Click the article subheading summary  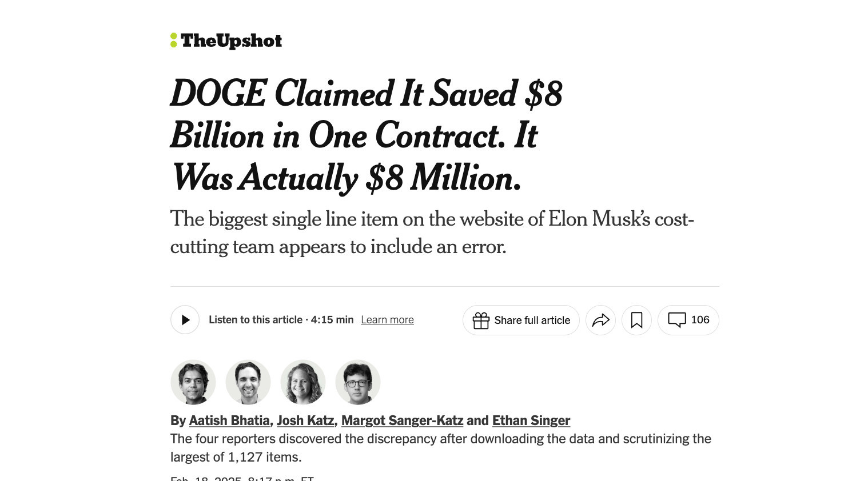[x=432, y=233]
